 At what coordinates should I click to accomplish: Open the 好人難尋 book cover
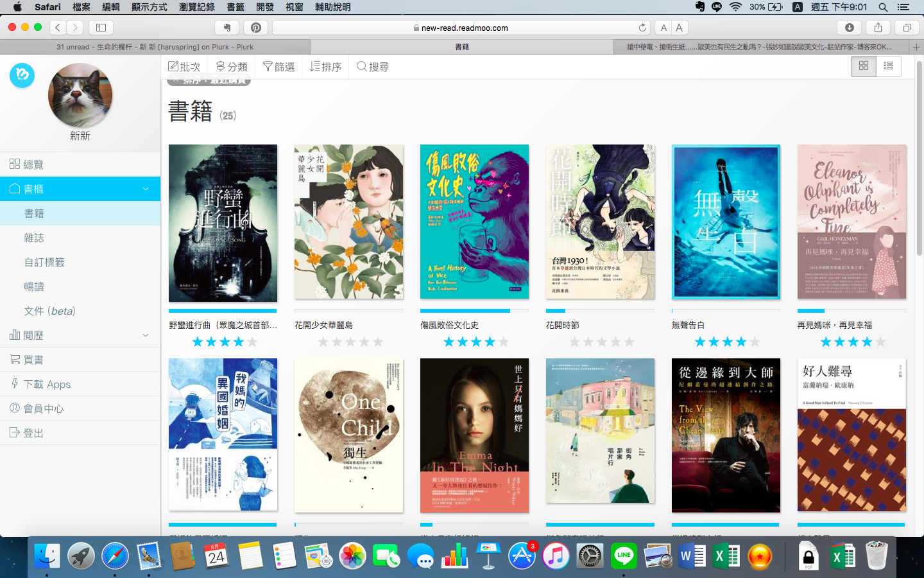pos(851,435)
